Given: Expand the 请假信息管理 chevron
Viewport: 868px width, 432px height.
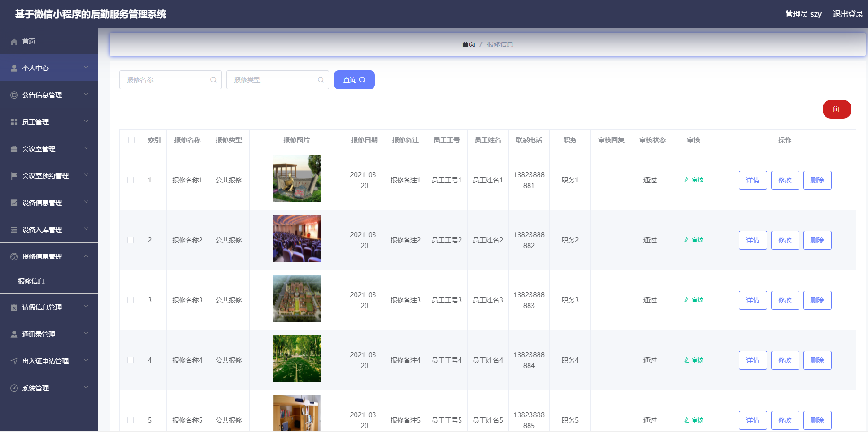Looking at the screenshot, I should (86, 306).
